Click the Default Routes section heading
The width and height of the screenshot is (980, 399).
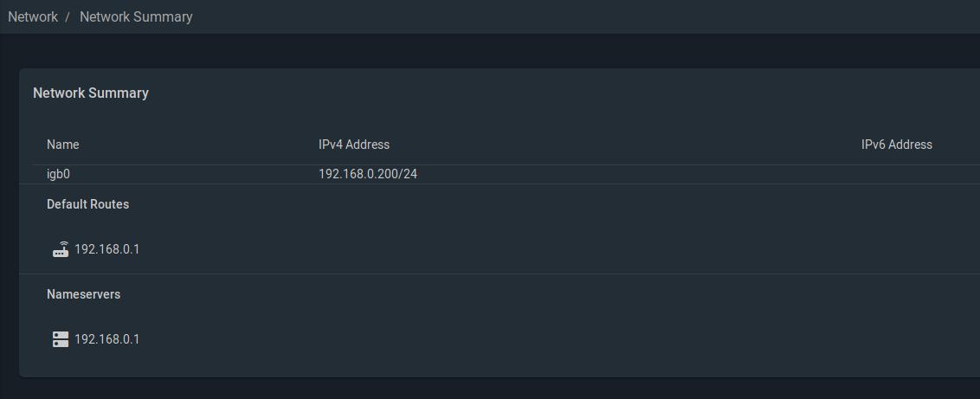tap(87, 204)
